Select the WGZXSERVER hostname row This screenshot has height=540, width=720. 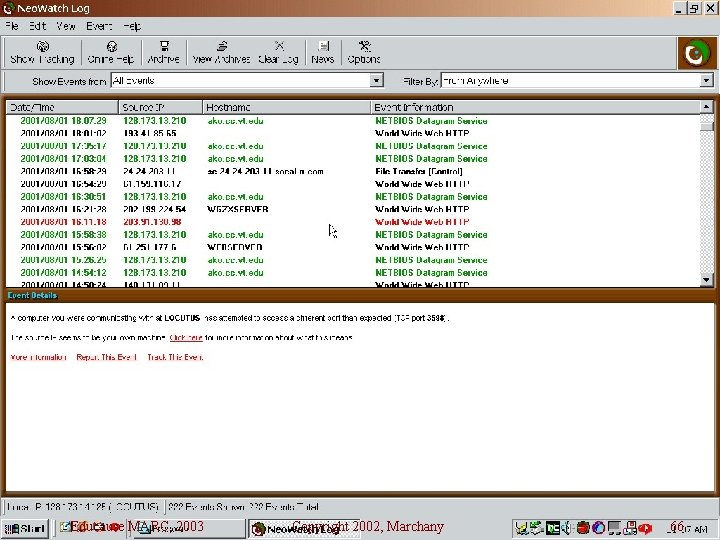pyautogui.click(x=353, y=209)
